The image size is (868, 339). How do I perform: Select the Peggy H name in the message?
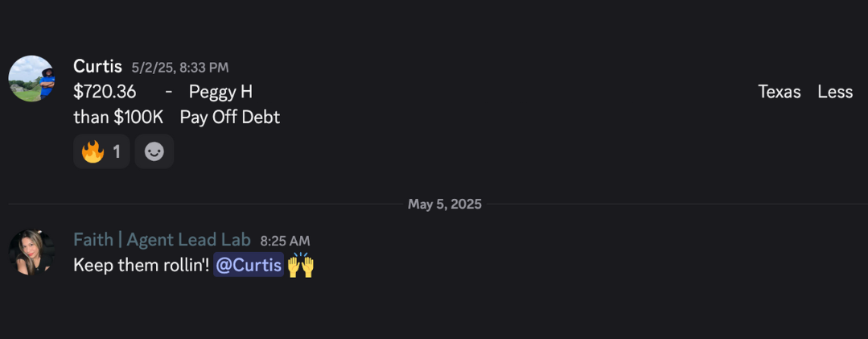point(221,92)
